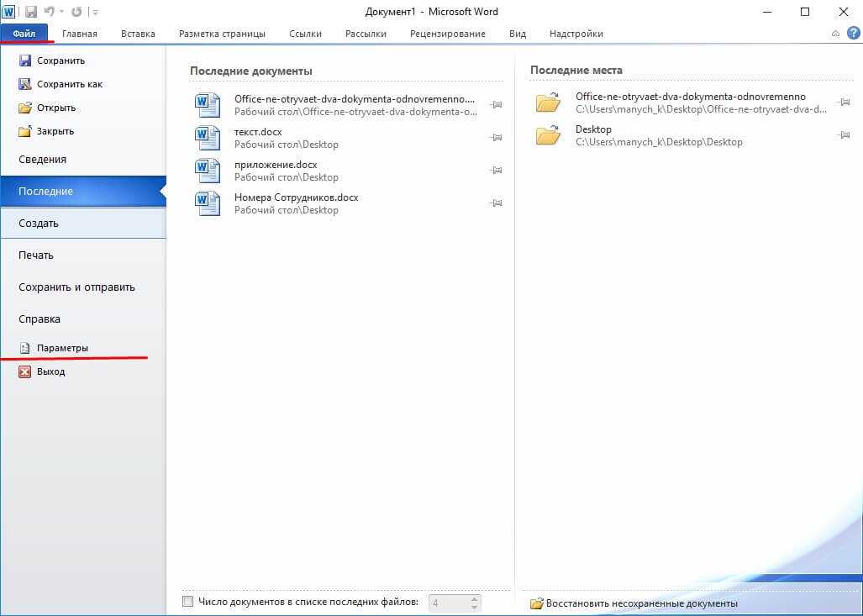This screenshot has height=616, width=863.
Task: Pin Office-ne-otryvaet document to recent list
Action: [496, 104]
